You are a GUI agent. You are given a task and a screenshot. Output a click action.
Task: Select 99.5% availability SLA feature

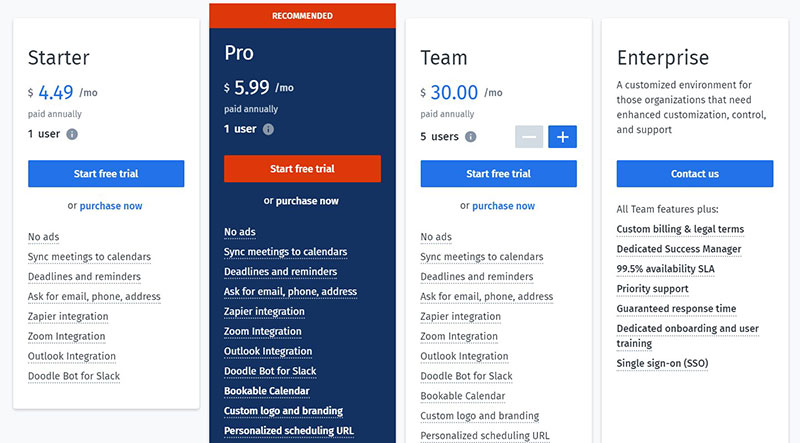(x=665, y=269)
